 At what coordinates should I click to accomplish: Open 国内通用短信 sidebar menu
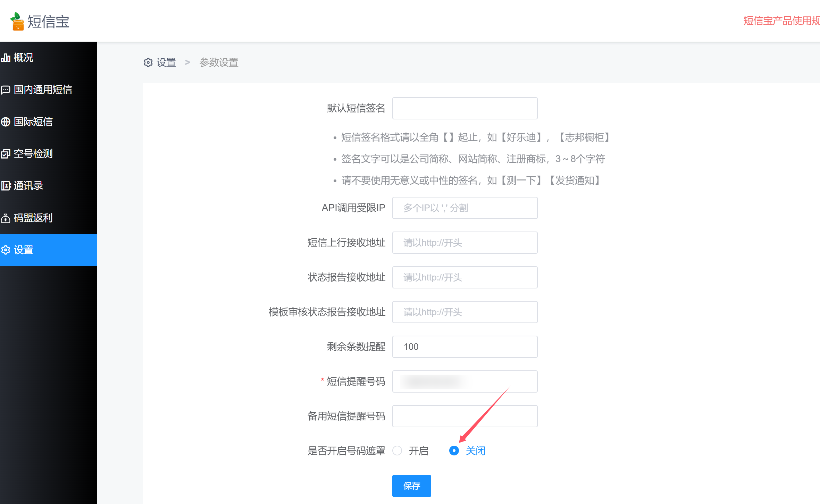point(43,90)
